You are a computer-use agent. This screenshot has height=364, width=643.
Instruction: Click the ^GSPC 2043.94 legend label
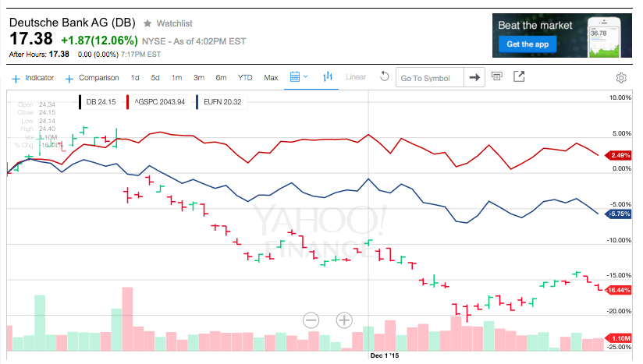click(x=160, y=102)
